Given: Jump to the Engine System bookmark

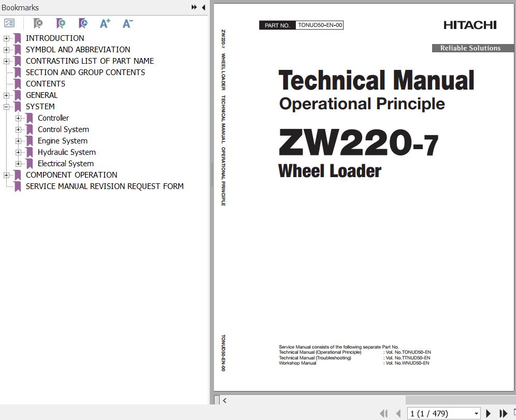Looking at the screenshot, I should point(63,141).
